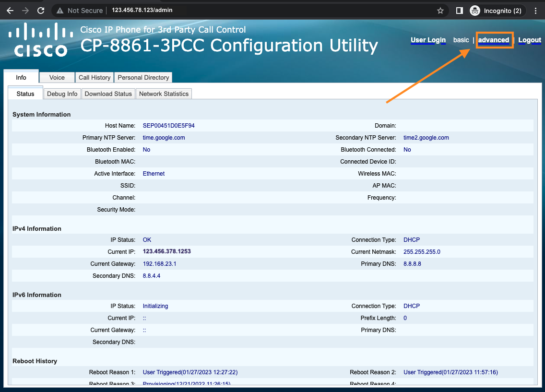Open the side panel icon
The image size is (545, 392).
click(x=459, y=11)
